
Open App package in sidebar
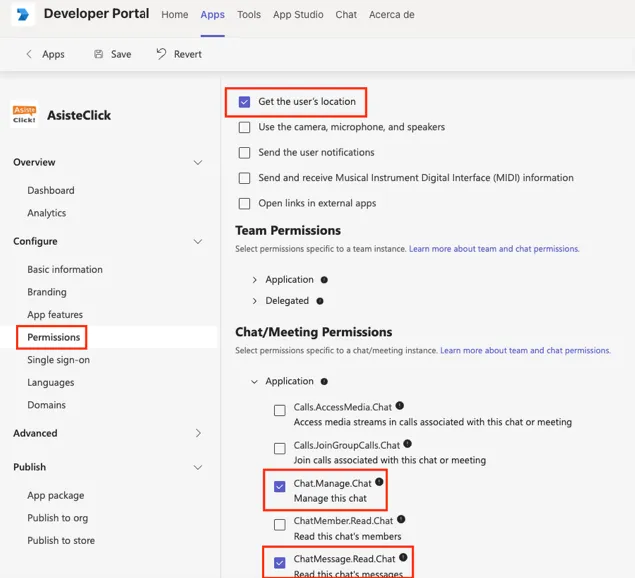56,495
